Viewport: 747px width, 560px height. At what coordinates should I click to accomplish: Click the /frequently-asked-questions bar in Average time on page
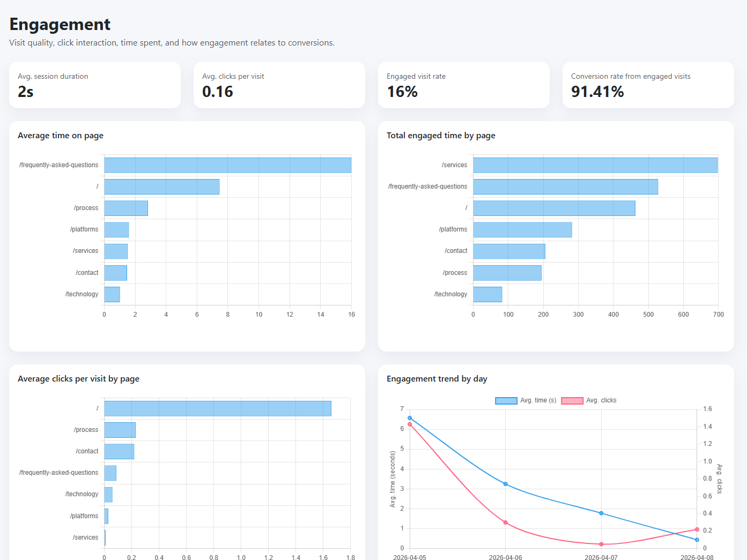[227, 165]
